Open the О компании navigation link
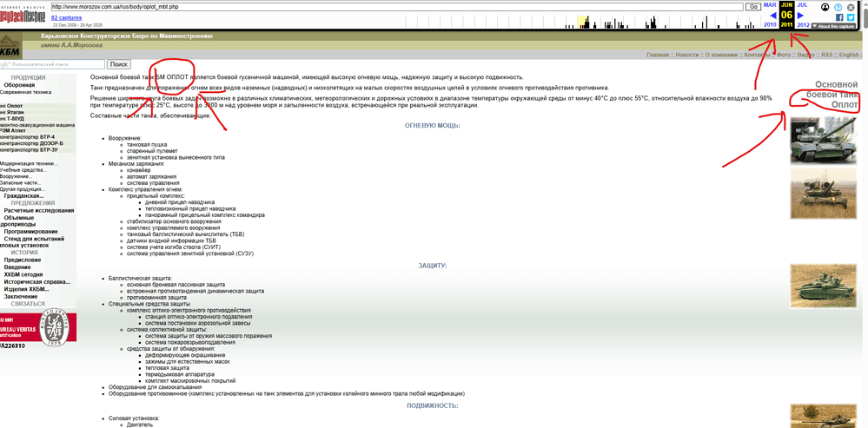 pos(723,55)
